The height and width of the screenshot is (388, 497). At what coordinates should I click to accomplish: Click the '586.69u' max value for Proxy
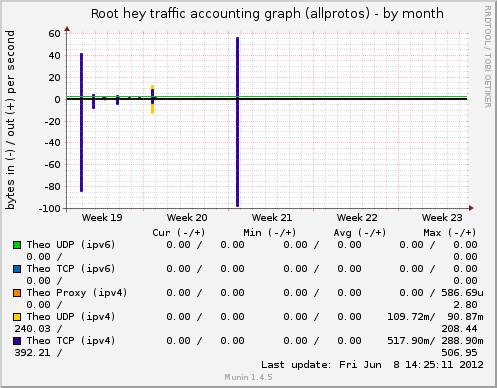coord(462,293)
